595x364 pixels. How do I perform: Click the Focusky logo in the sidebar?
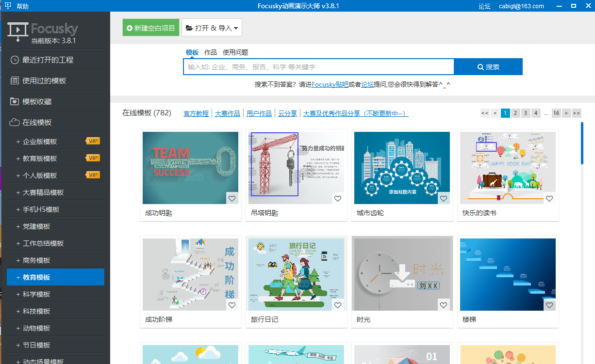tap(42, 30)
